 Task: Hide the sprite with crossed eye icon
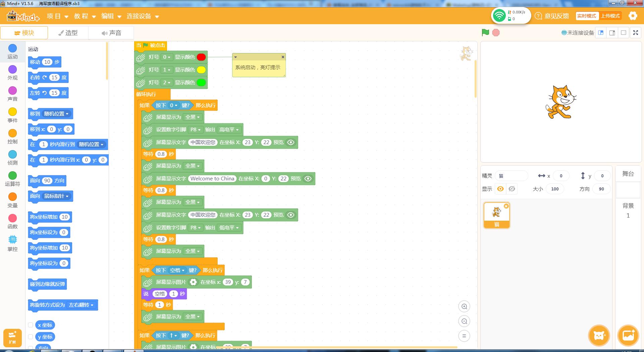[512, 189]
